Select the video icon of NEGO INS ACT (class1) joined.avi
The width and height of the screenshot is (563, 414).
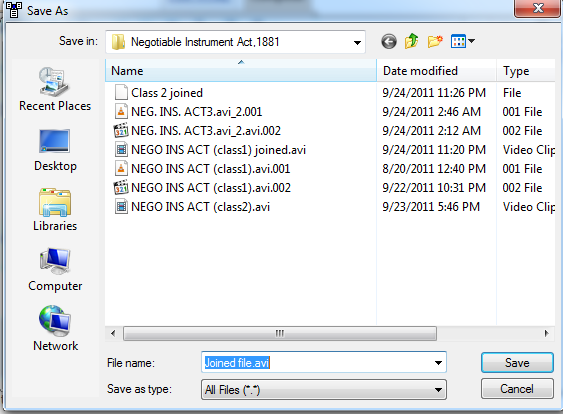[121, 150]
